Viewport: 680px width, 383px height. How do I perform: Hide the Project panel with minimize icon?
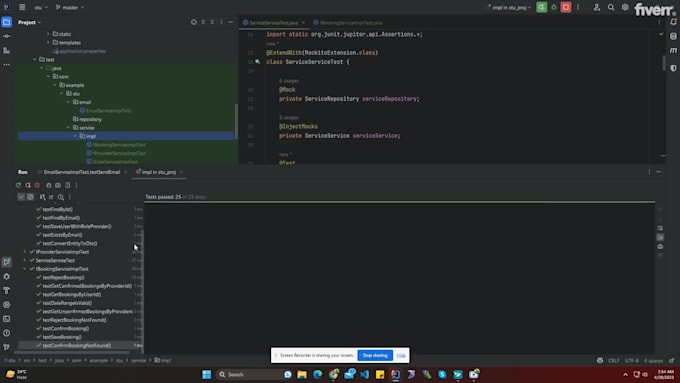click(x=231, y=22)
